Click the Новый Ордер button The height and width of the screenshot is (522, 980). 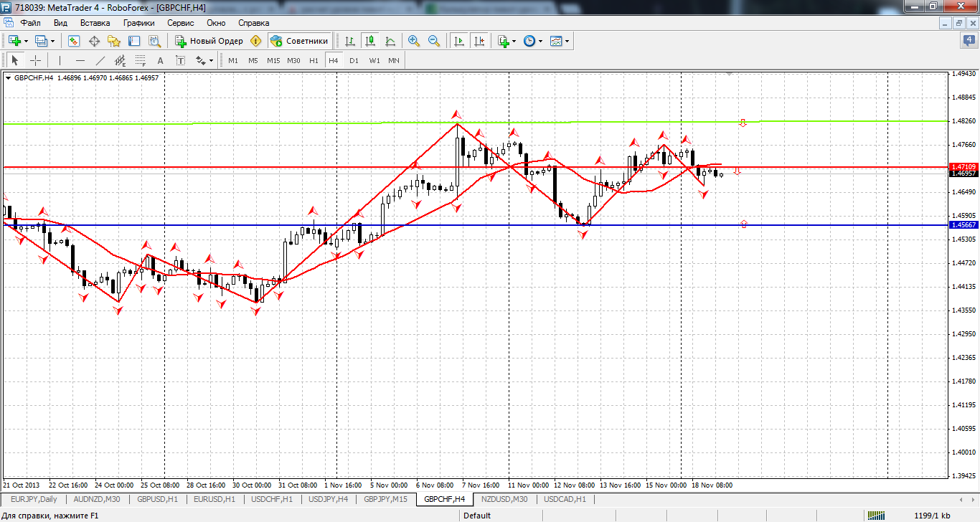(209, 41)
